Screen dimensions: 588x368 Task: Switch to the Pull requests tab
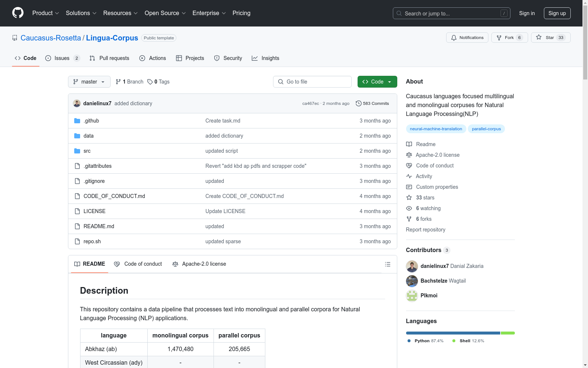110,58
